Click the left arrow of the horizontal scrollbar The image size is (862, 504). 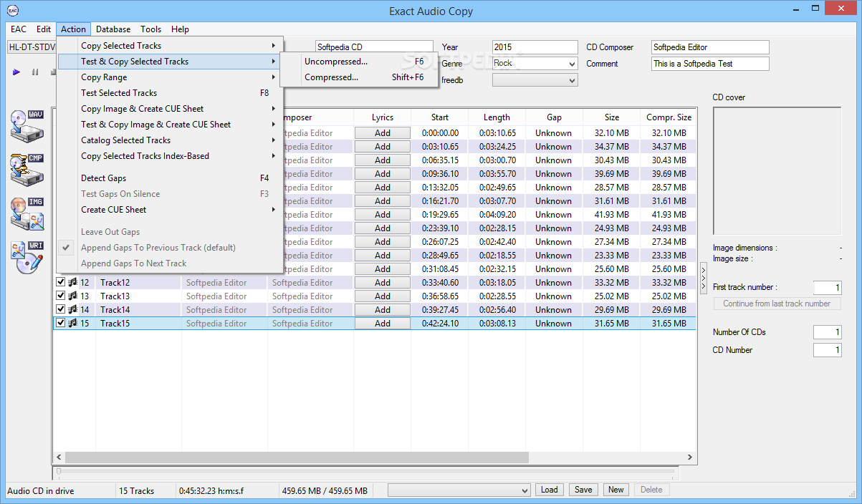point(59,457)
